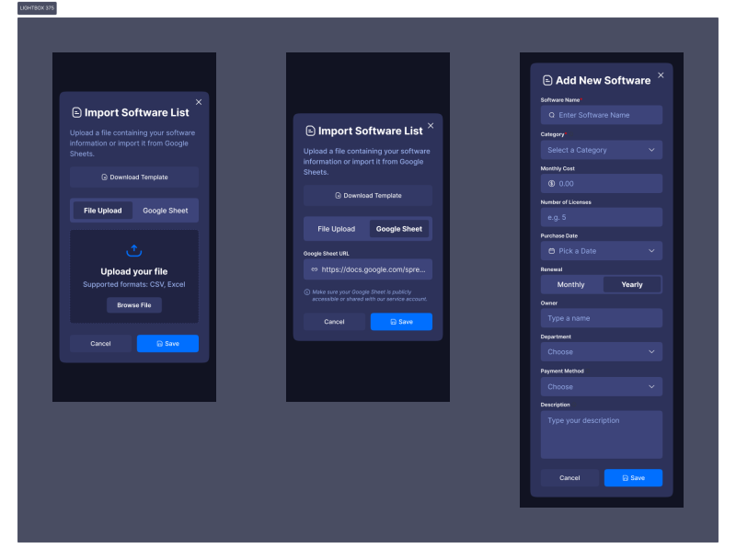Click the LIGHTBOX 375 frame label
The image size is (736, 560).
37,8
